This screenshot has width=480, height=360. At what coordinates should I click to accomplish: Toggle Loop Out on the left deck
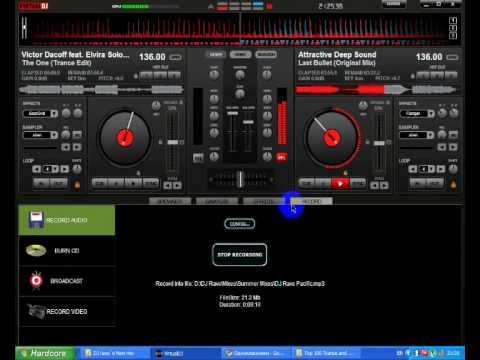[x=59, y=183]
